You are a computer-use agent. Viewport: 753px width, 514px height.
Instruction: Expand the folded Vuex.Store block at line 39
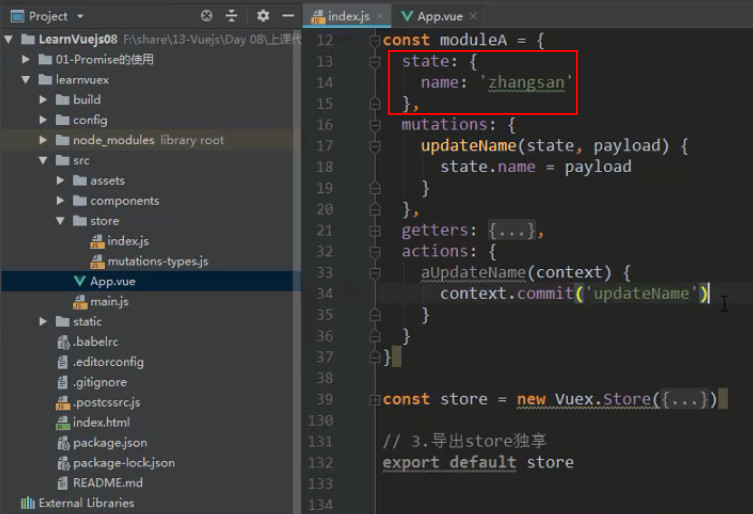(375, 400)
